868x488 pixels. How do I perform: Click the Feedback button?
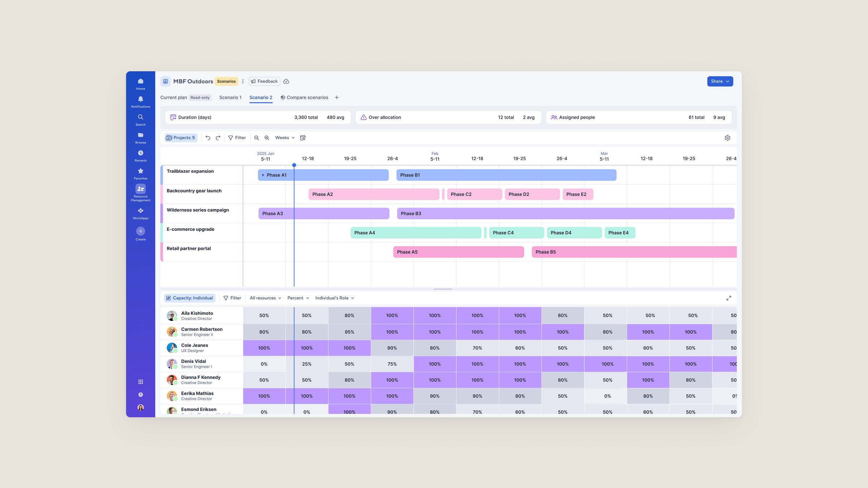pyautogui.click(x=264, y=81)
